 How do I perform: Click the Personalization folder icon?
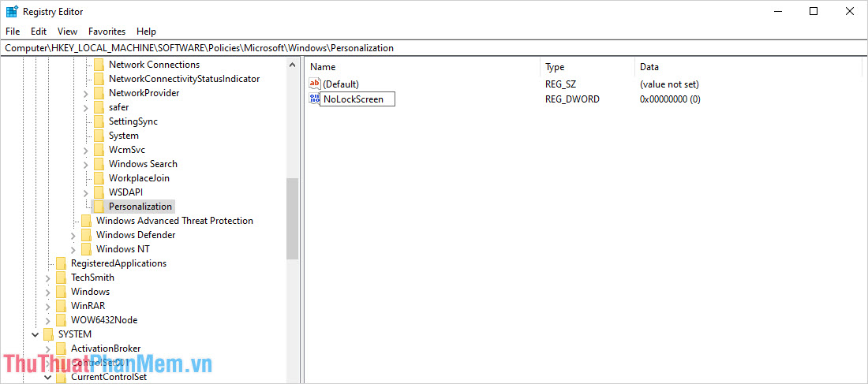[x=99, y=207]
